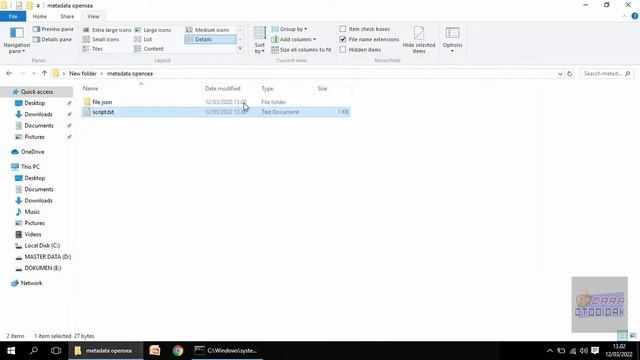Viewport: 640px width, 360px height.
Task: Switch to the Home ribbon tab
Action: (x=40, y=16)
